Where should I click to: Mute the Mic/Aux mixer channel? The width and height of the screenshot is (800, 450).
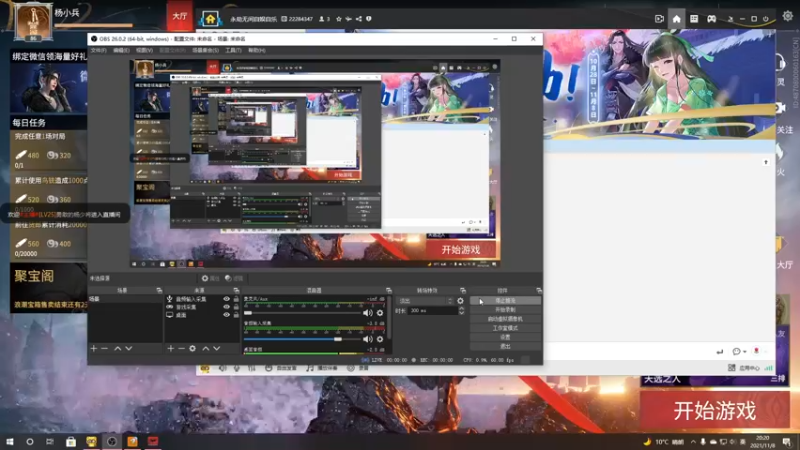tap(367, 313)
